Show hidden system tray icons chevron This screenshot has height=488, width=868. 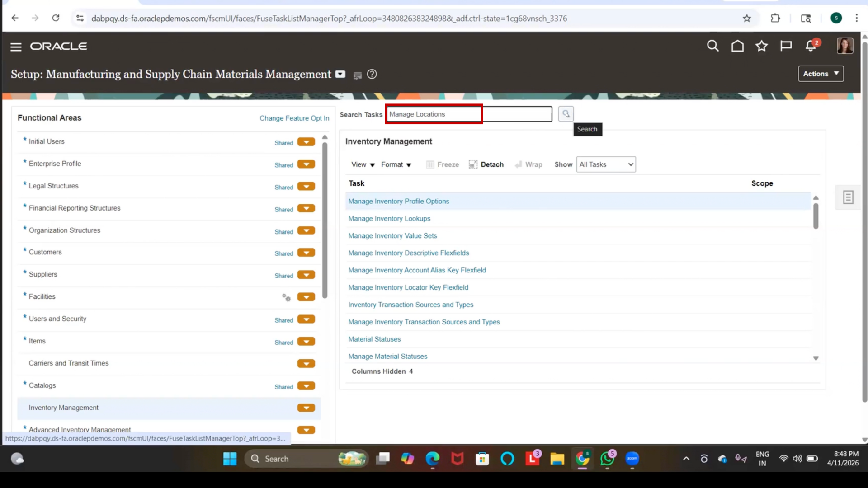click(x=686, y=459)
